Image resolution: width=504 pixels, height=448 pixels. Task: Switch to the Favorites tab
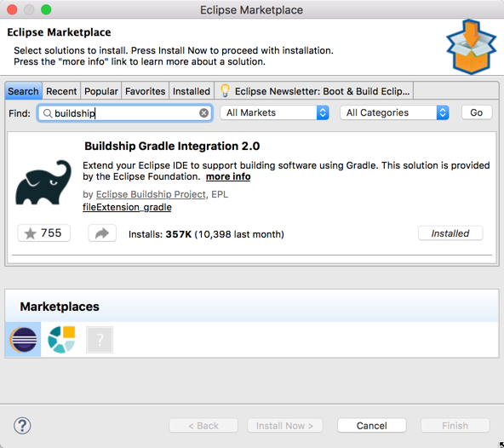pyautogui.click(x=145, y=91)
